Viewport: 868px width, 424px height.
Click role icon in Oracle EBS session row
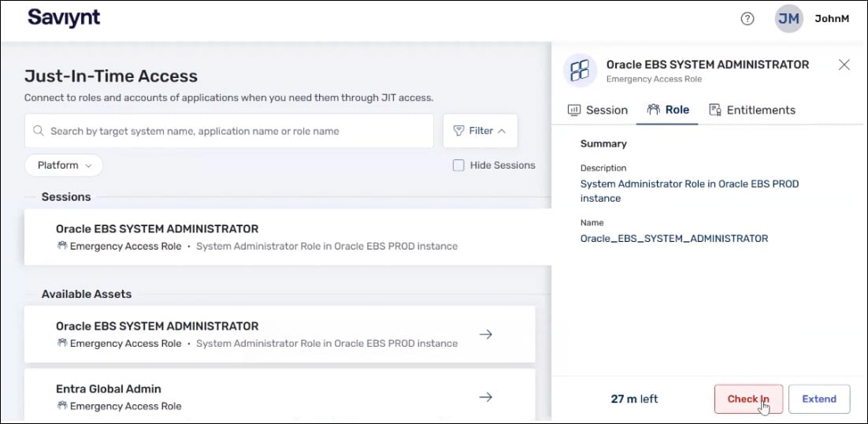coord(62,246)
